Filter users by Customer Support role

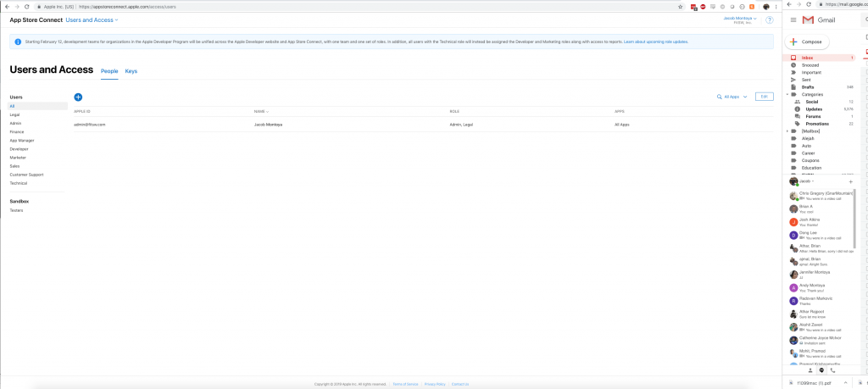pos(26,175)
